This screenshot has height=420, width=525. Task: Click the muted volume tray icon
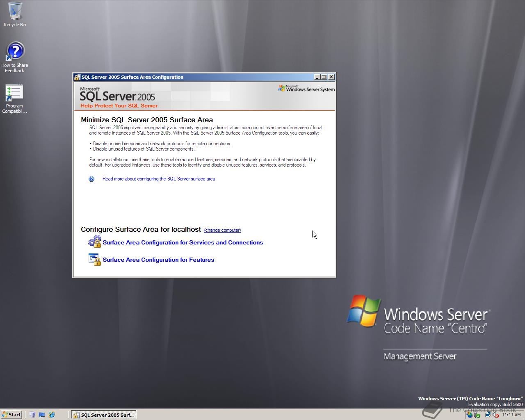(495, 415)
